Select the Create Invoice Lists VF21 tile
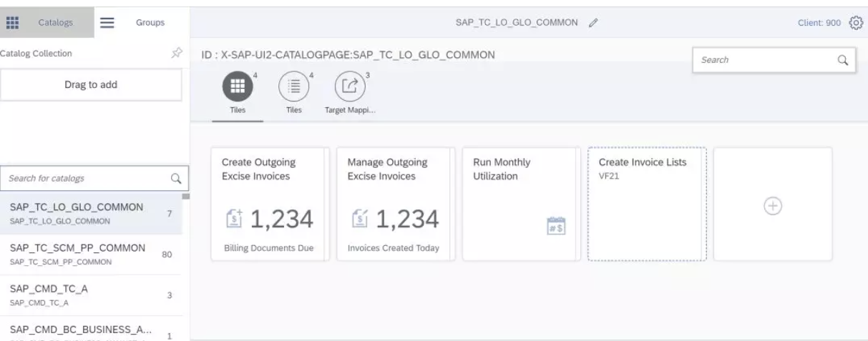Screen dimensions: 868x341 (647, 204)
